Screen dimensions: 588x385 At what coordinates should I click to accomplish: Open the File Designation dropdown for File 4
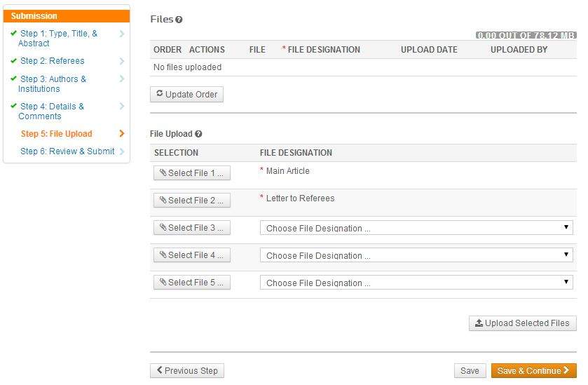[416, 255]
